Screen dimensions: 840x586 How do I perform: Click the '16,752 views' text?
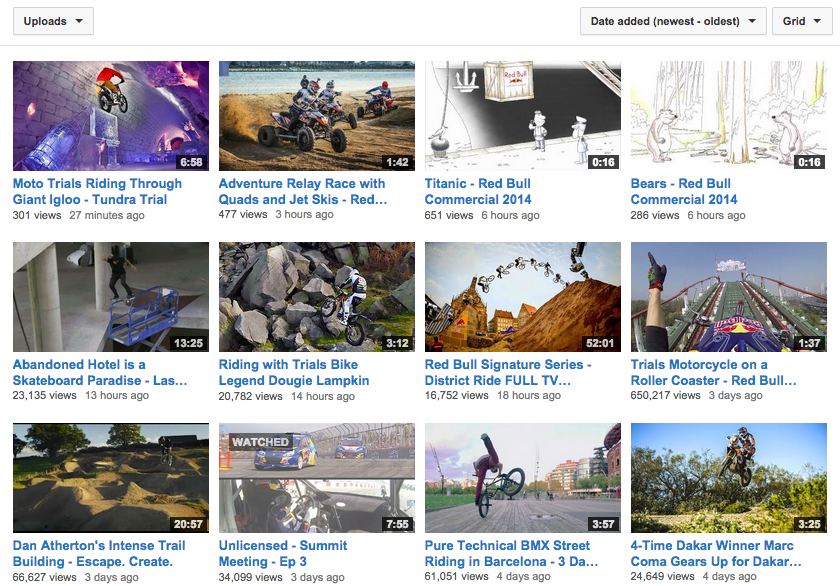tap(456, 395)
